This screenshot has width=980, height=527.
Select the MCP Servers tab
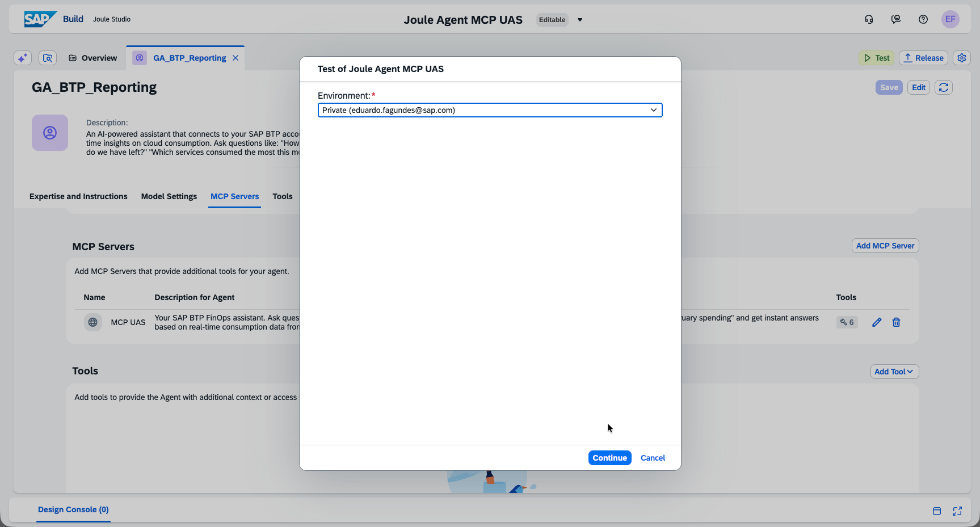click(235, 196)
